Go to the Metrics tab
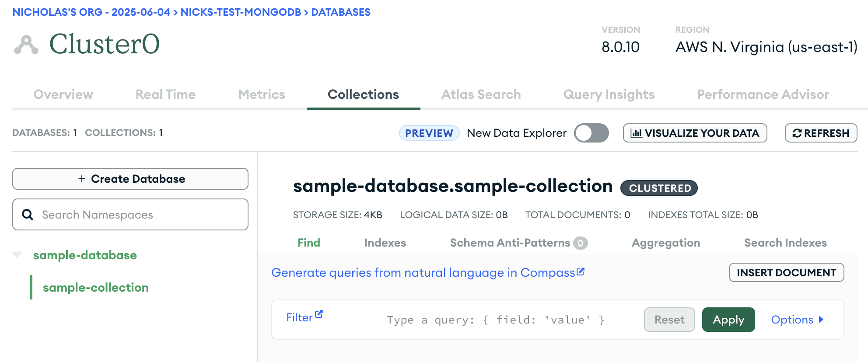868x362 pixels. click(x=262, y=94)
